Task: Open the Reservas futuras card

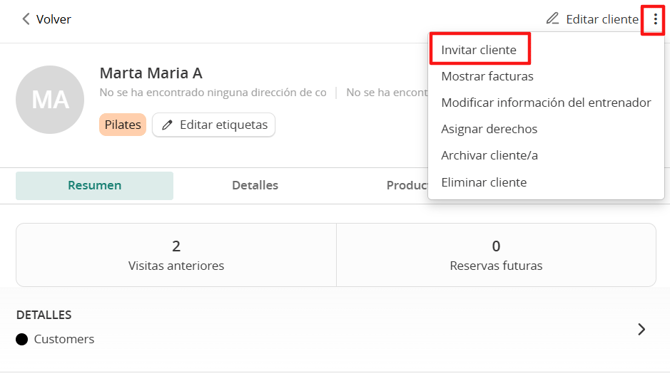Action: click(x=496, y=255)
